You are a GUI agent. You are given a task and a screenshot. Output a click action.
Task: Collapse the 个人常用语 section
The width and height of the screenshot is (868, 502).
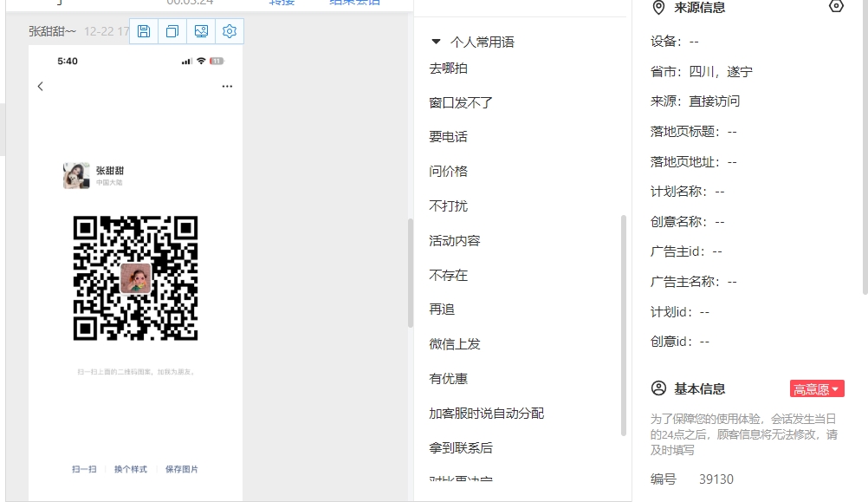436,42
